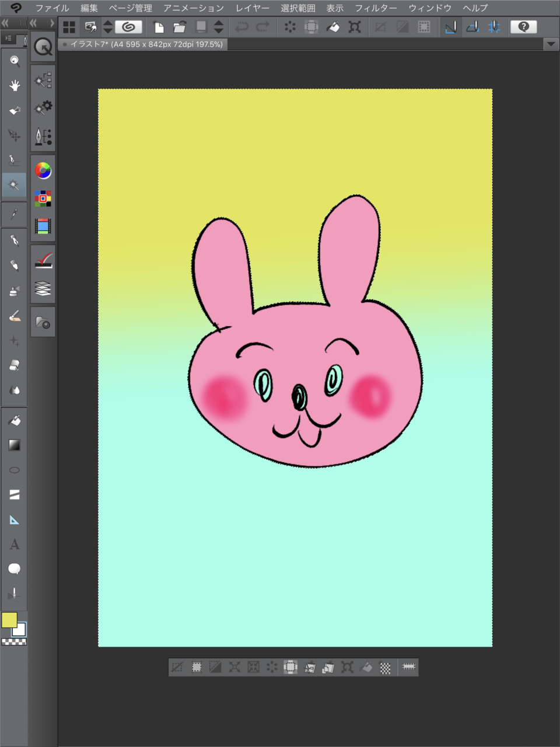Choose the Eyedropper tool
560x747 pixels.
[x=14, y=214]
